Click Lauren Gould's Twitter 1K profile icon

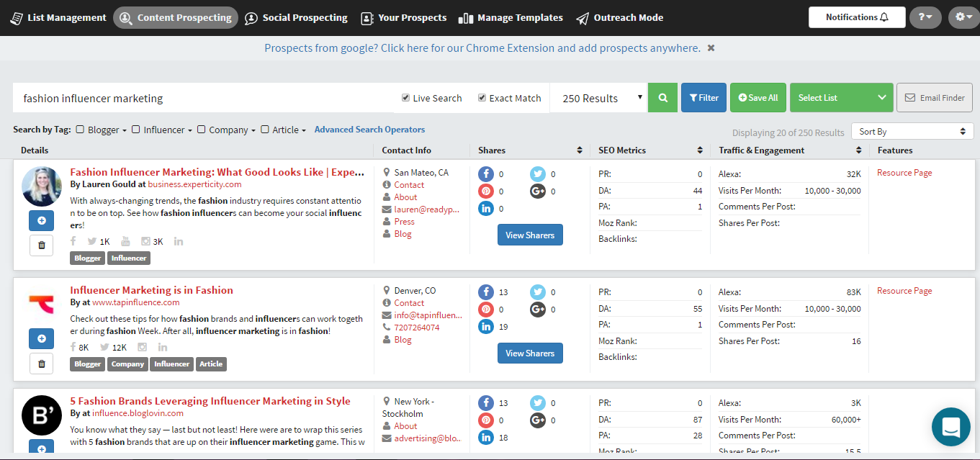pos(92,242)
